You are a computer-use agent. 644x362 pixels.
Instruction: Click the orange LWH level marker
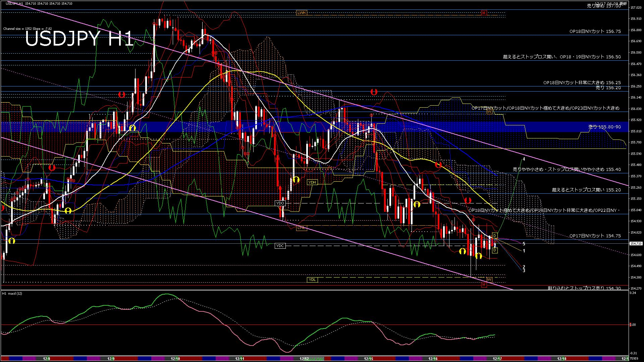[x=301, y=13]
